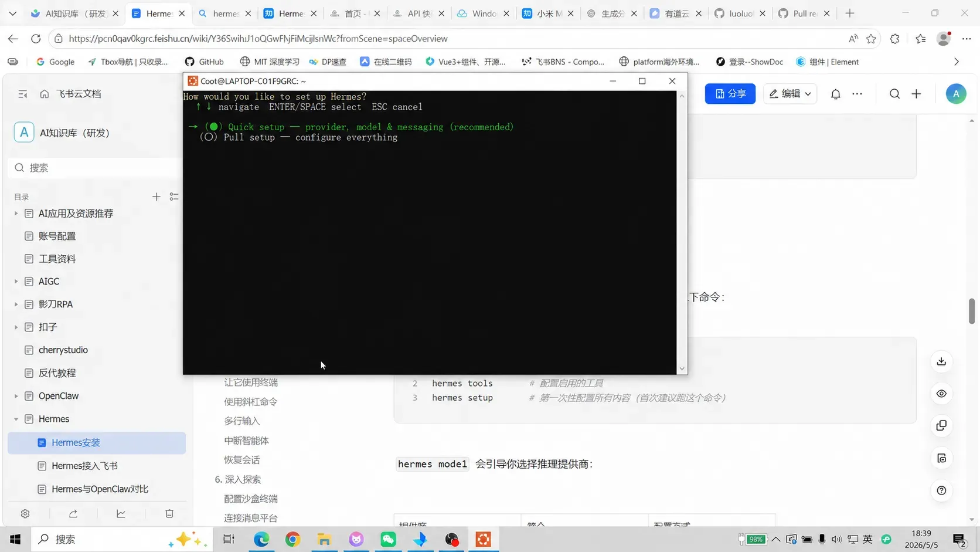
Task: Jump to 恢复会话 outline entry
Action: pos(241,460)
